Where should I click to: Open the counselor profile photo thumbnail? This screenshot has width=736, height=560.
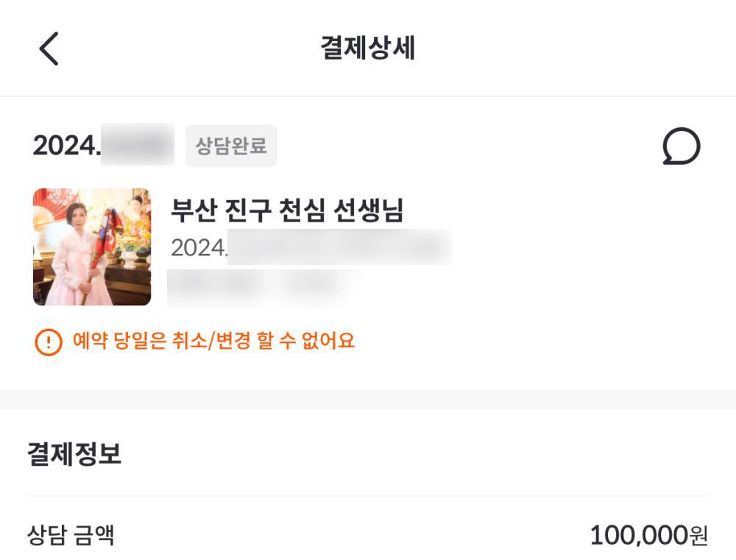click(92, 247)
